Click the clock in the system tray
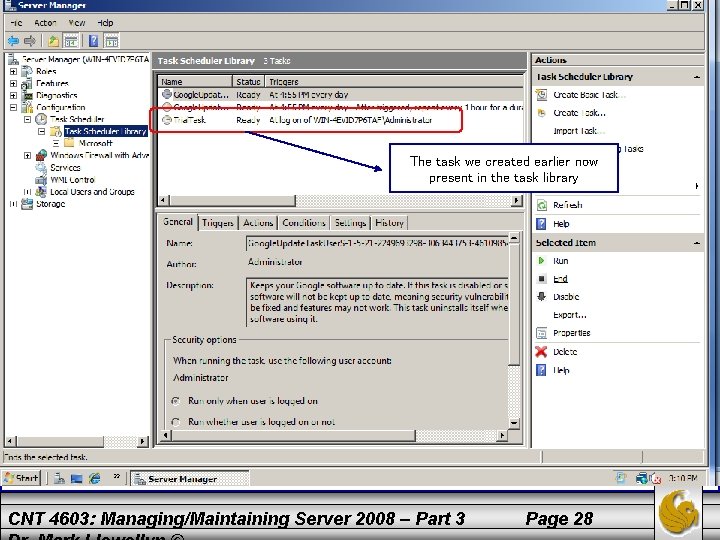This screenshot has width=720, height=540. click(683, 478)
